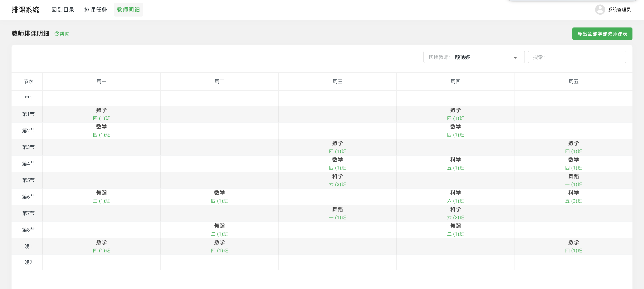Click the system administrator avatar icon
The width and height of the screenshot is (644, 289).
[x=600, y=9]
